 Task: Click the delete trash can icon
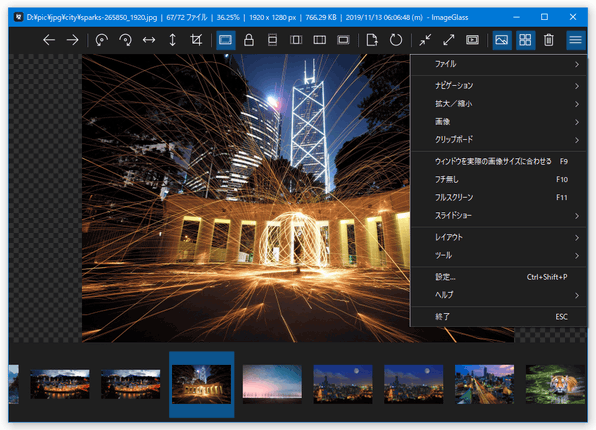[548, 40]
